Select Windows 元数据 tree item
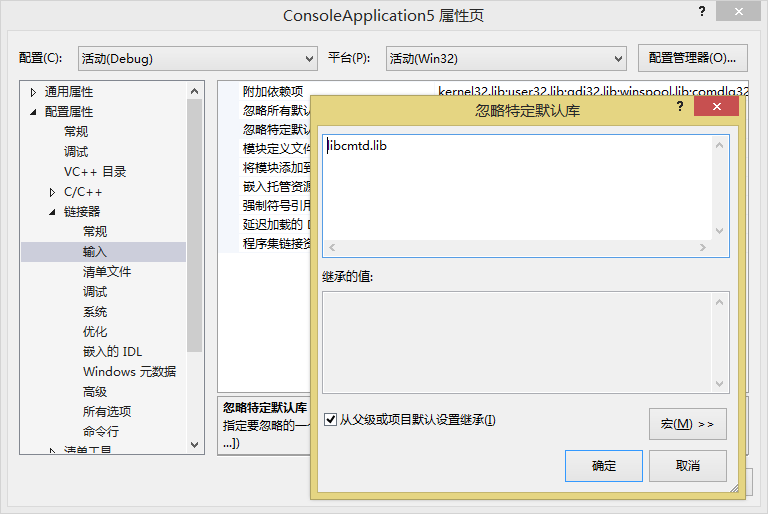The height and width of the screenshot is (514, 768). [x=129, y=372]
